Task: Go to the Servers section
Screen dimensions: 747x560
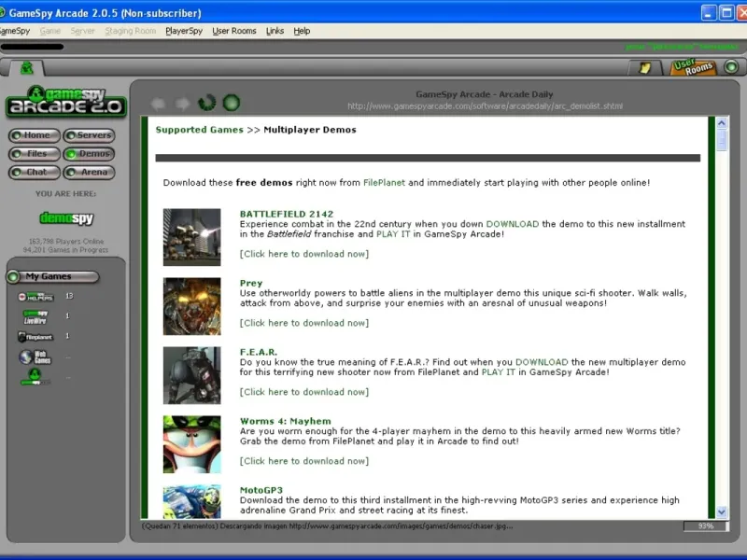Action: (89, 135)
